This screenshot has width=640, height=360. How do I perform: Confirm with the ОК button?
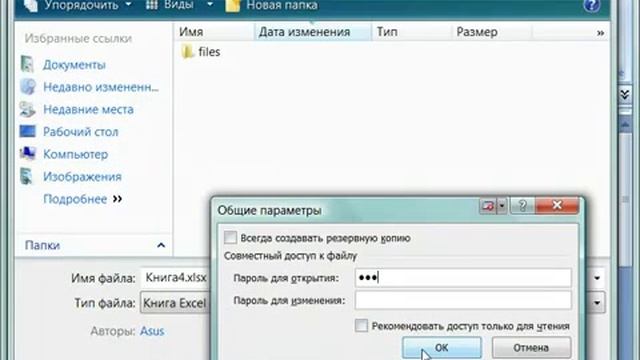442,348
